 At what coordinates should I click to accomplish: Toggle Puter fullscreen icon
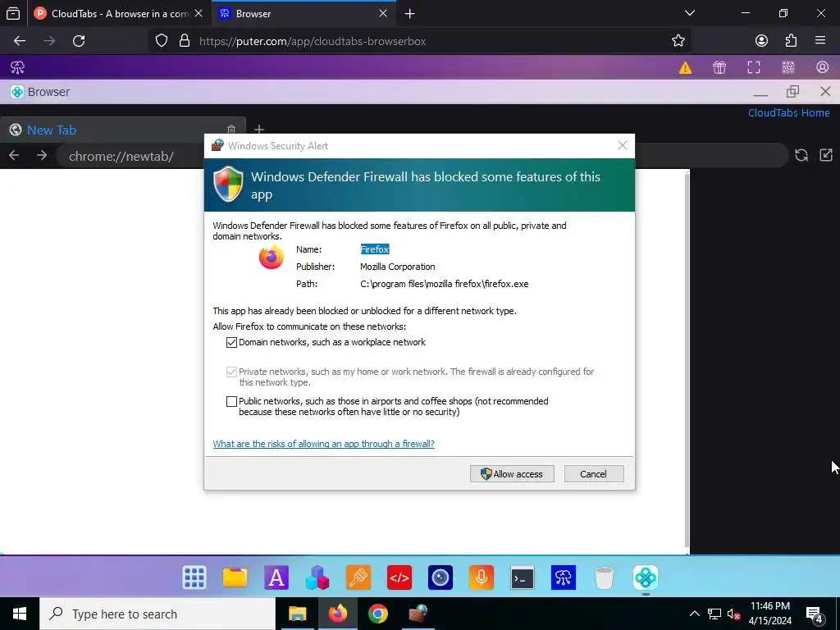coord(754,67)
